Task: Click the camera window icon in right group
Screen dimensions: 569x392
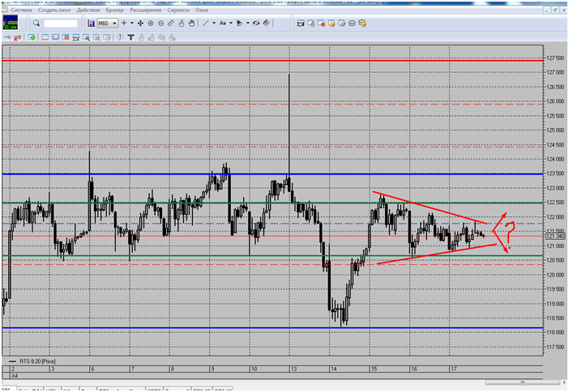Action: coord(301,23)
